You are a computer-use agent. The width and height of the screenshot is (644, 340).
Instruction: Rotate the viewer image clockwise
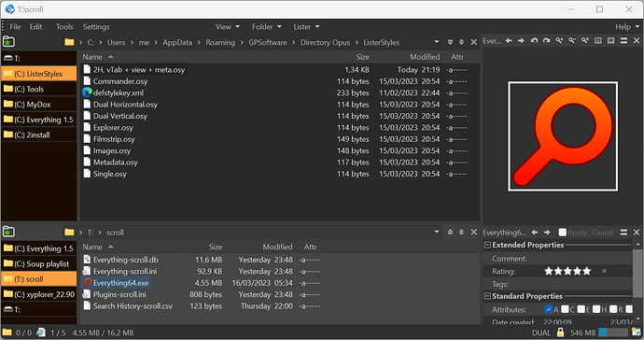(547, 41)
